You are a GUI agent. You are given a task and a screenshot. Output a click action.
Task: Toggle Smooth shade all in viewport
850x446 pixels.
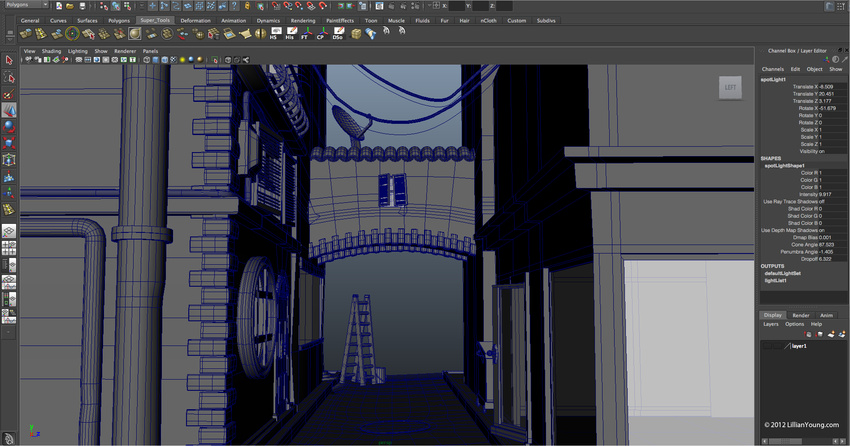coord(156,60)
